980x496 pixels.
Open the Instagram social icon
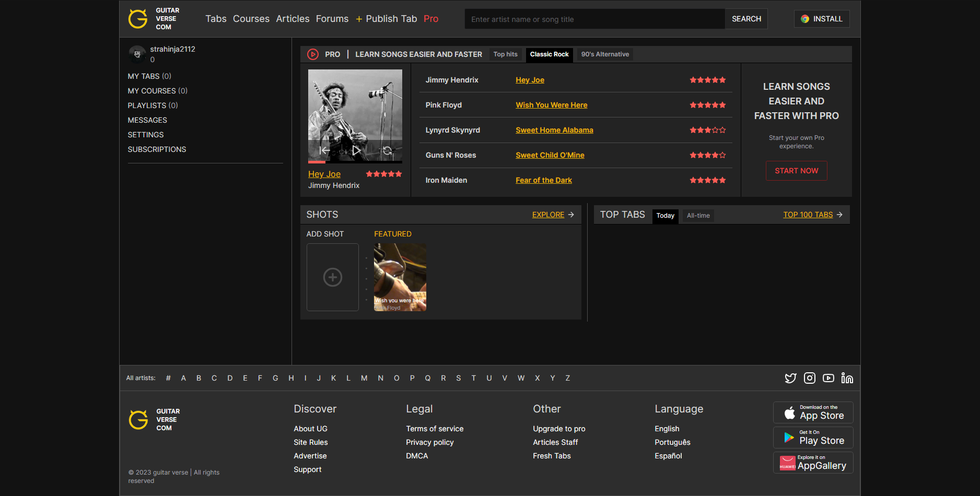click(810, 378)
